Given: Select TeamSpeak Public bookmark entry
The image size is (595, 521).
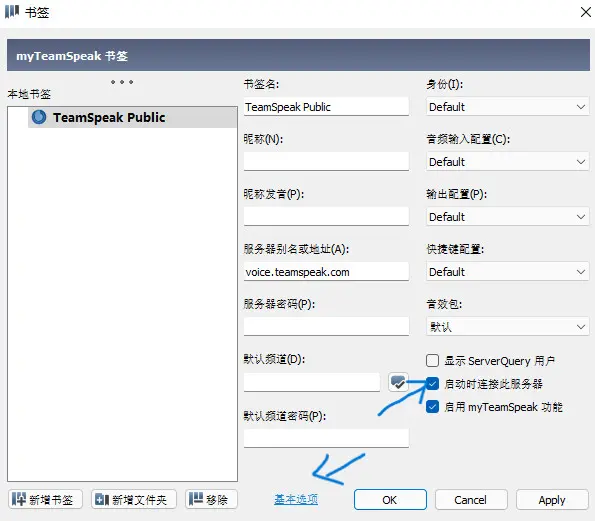Looking at the screenshot, I should click(x=132, y=117).
